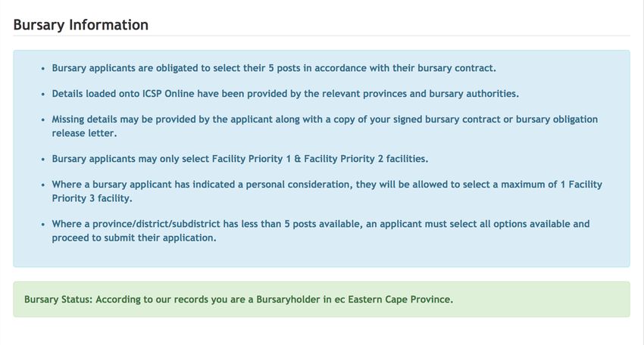
Task: Click the bullet about selecting 5 posts
Action: (274, 68)
